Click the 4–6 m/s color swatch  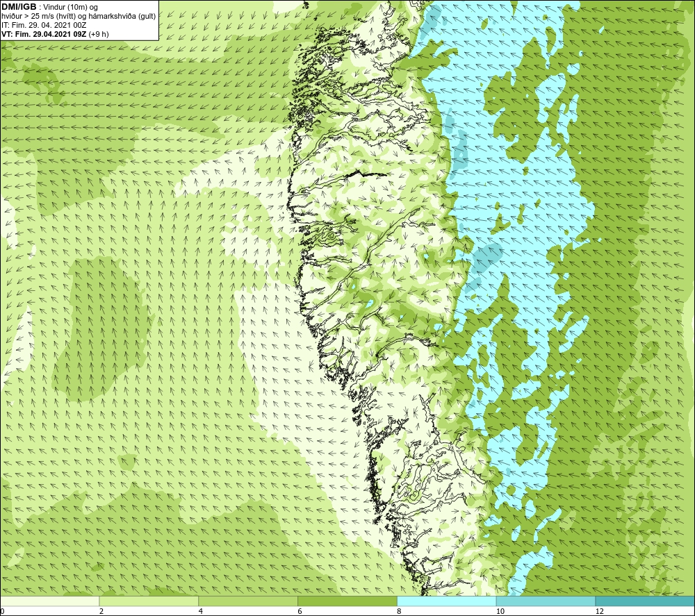pos(248,601)
